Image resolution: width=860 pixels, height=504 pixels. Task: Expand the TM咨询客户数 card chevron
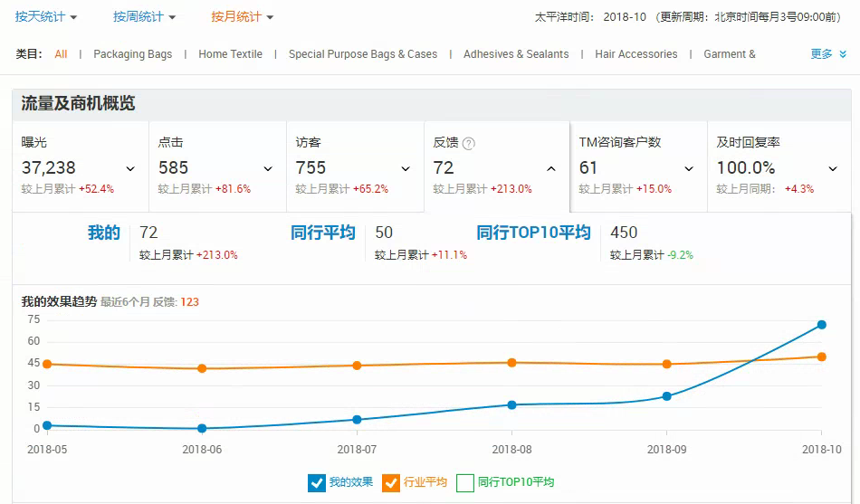point(689,168)
